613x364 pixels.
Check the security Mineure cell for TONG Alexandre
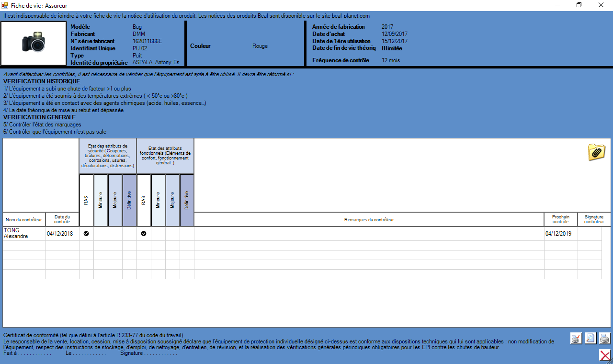(101, 234)
